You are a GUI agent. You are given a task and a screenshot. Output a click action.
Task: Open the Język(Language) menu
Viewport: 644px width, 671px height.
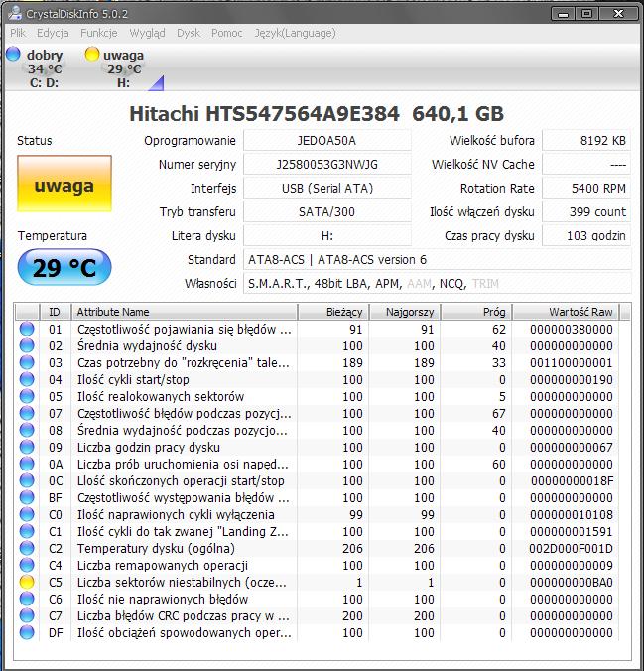(296, 33)
